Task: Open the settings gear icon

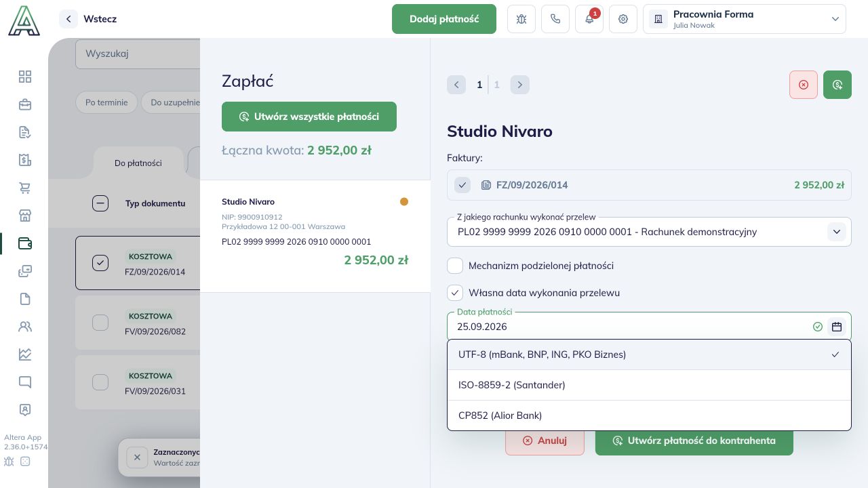Action: point(623,19)
